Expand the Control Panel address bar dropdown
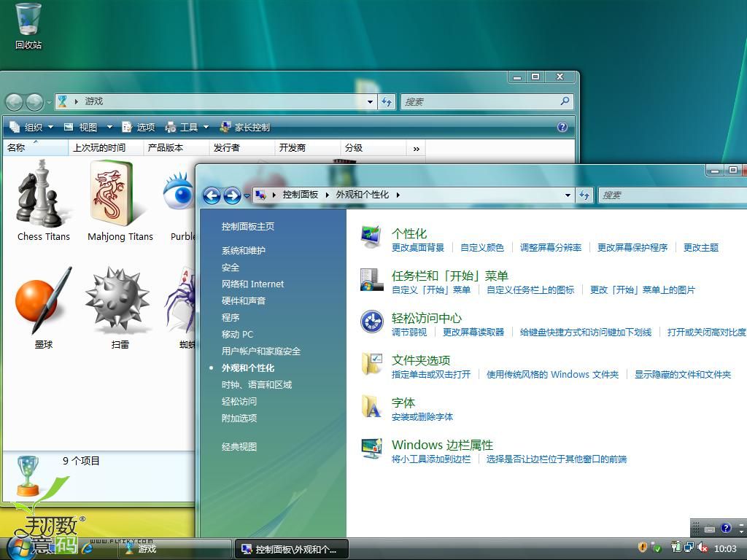 (x=568, y=195)
